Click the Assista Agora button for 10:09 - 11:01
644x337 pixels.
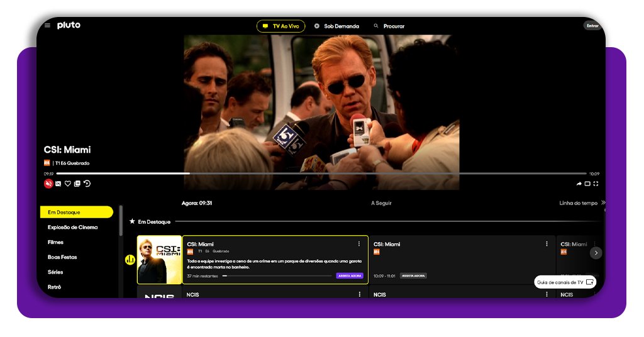pyautogui.click(x=413, y=276)
